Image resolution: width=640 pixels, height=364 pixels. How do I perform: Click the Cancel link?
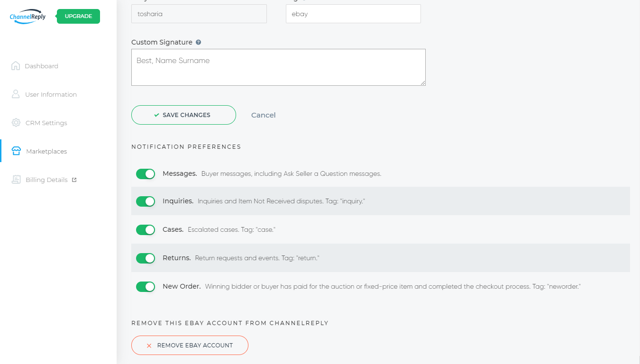click(263, 115)
